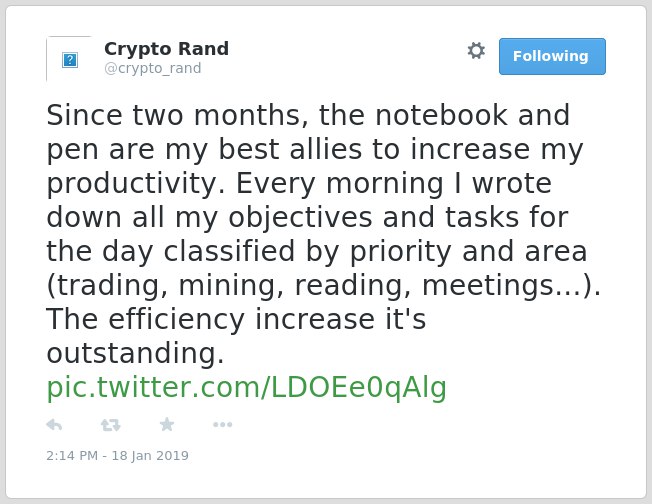Click 'The efficiency increase it's' line
652x504 pixels.
236,319
